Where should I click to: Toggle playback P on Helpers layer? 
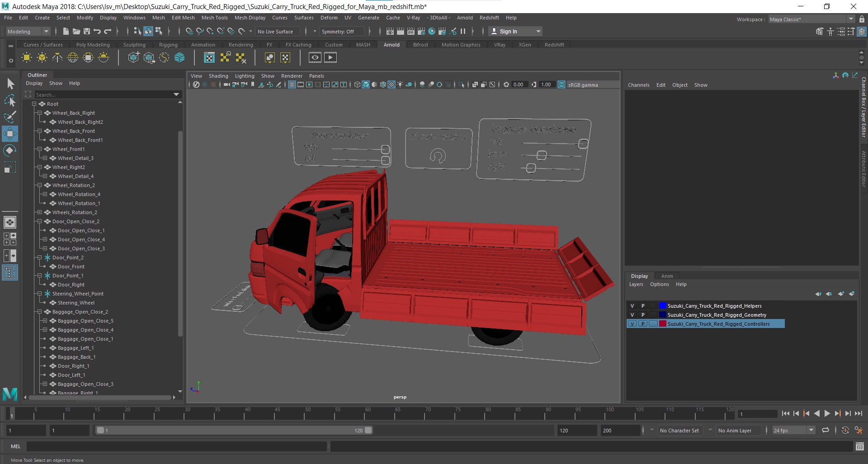[642, 306]
